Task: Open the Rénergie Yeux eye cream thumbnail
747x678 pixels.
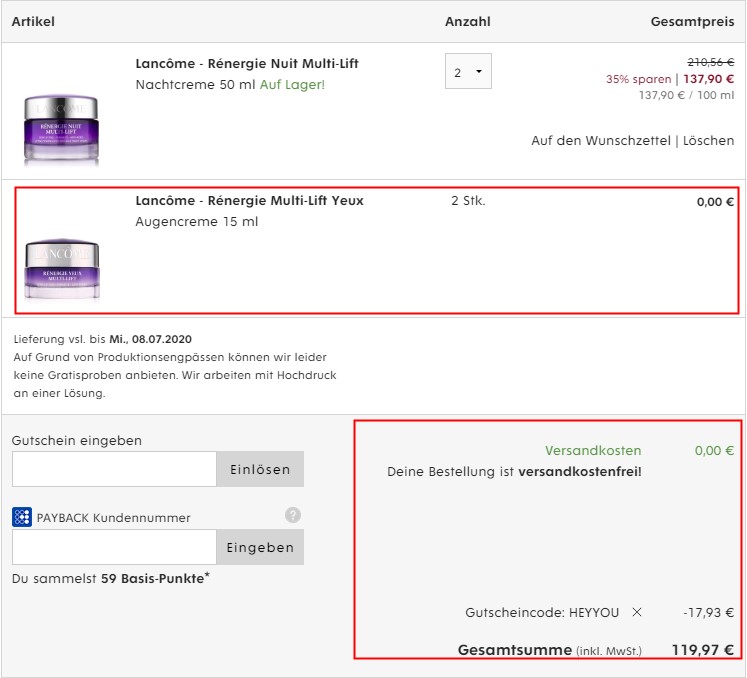Action: pyautogui.click(x=62, y=270)
